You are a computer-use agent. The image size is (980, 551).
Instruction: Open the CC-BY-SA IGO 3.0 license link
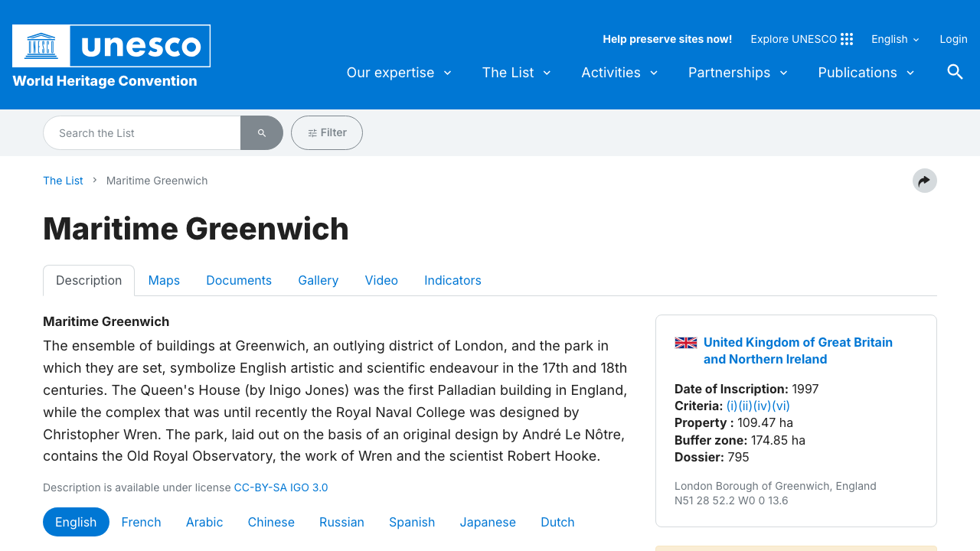[x=281, y=487]
